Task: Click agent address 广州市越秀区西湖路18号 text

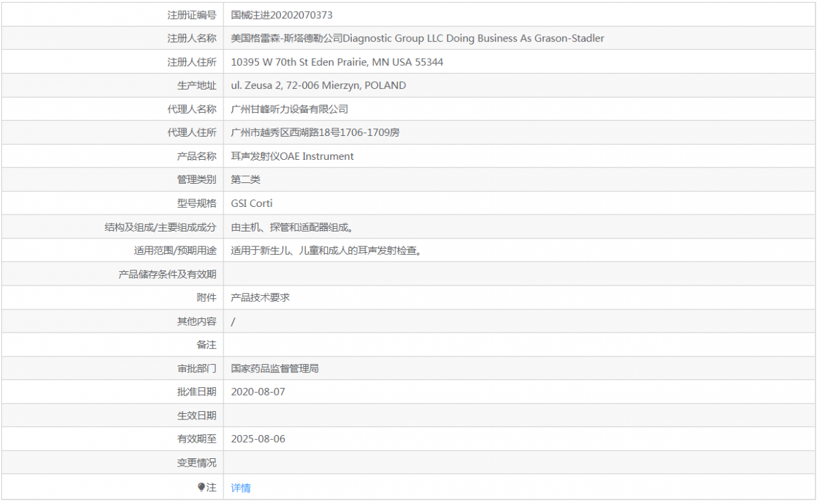Action: click(315, 132)
